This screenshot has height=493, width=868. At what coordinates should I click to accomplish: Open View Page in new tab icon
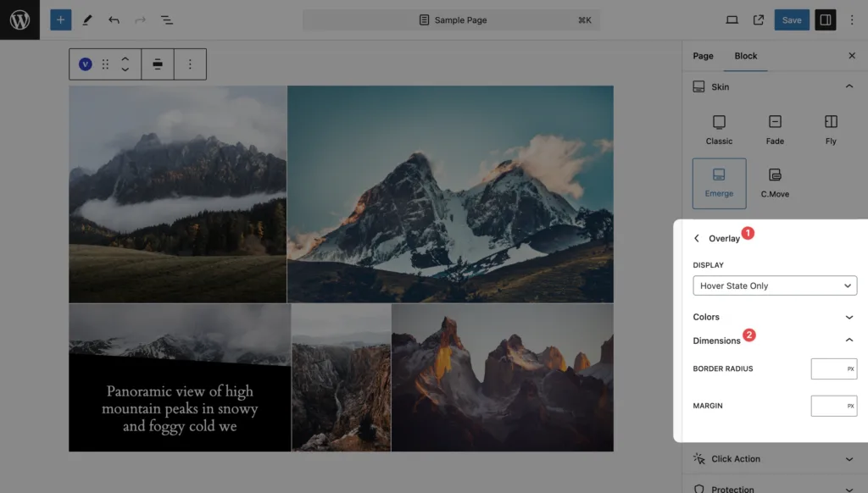pos(759,20)
